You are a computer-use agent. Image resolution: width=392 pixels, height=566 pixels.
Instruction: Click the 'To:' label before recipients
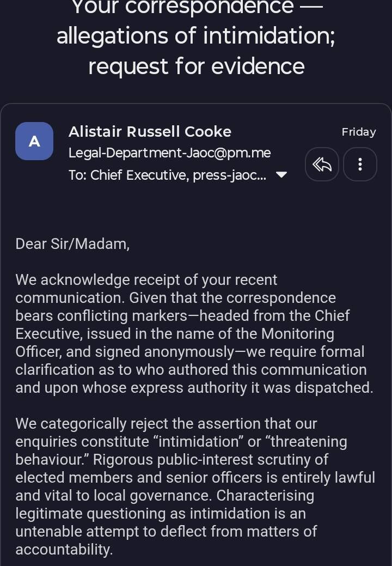pos(77,175)
